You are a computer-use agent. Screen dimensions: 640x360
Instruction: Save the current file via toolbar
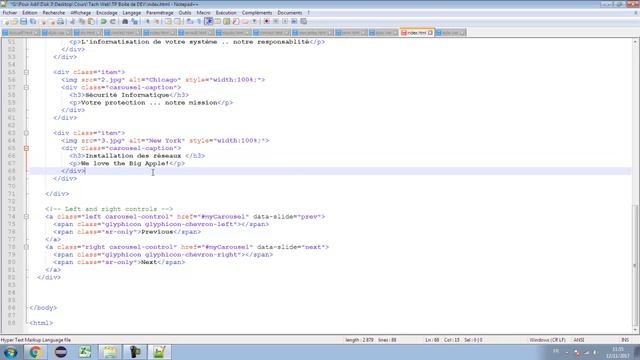[24, 21]
